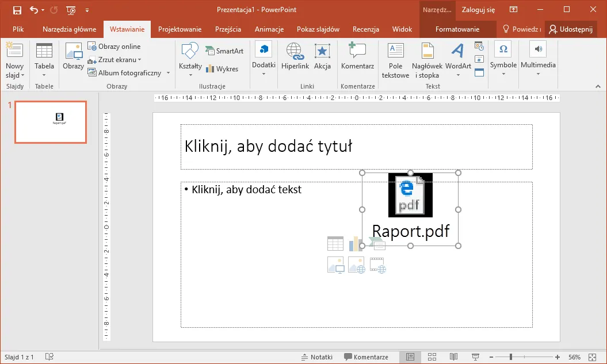Insert a Hiperlink
607x364 pixels.
[295, 56]
